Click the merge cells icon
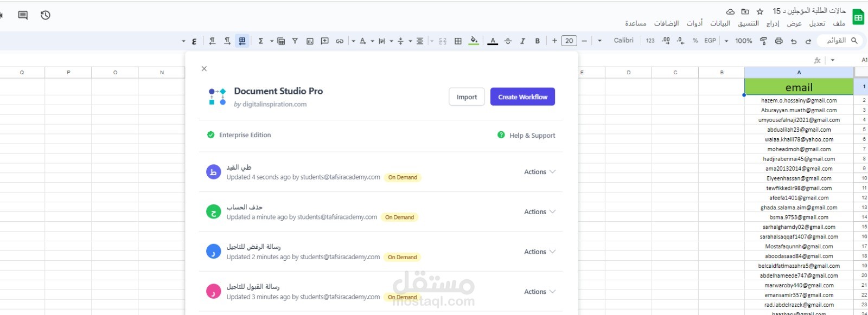 pos(443,41)
